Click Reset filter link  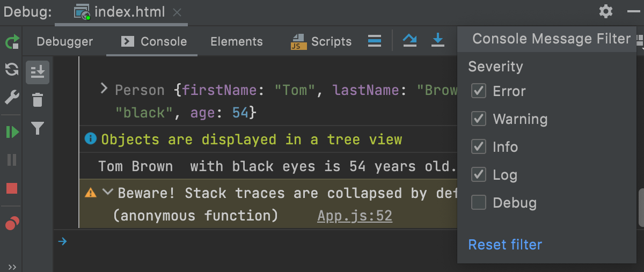(x=505, y=245)
